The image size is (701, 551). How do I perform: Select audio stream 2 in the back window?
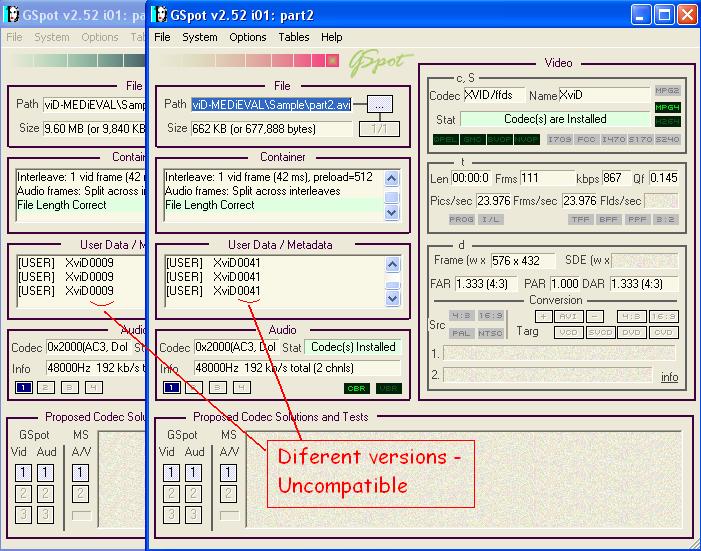click(45, 387)
